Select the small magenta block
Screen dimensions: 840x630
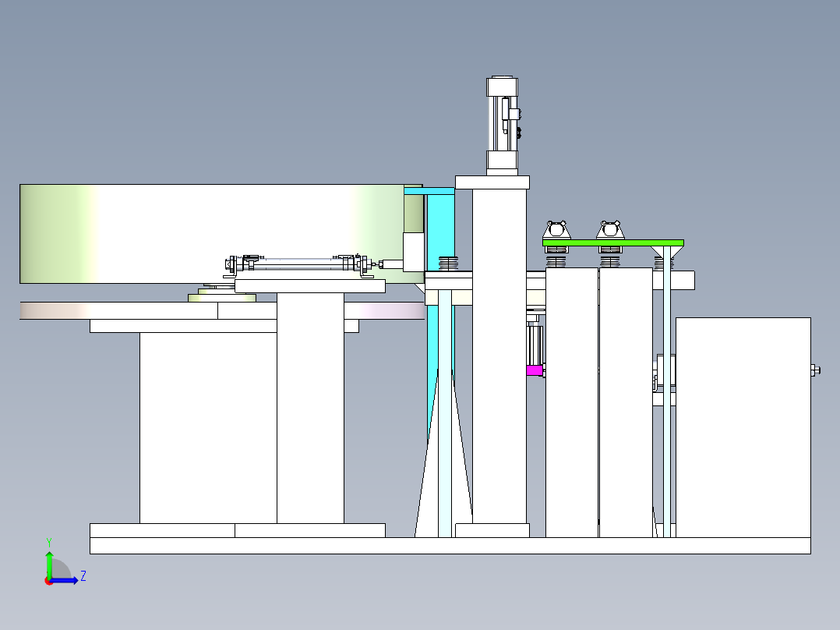[x=534, y=370]
